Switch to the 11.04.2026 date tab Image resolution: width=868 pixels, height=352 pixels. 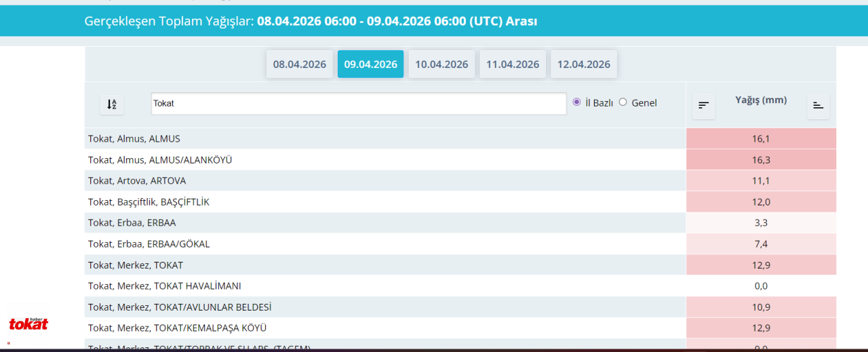coord(513,64)
